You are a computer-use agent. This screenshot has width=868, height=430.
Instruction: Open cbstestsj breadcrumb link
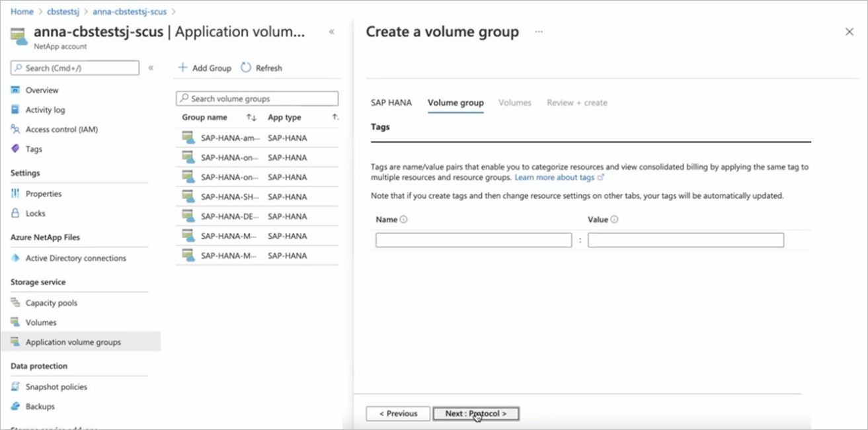[63, 12]
